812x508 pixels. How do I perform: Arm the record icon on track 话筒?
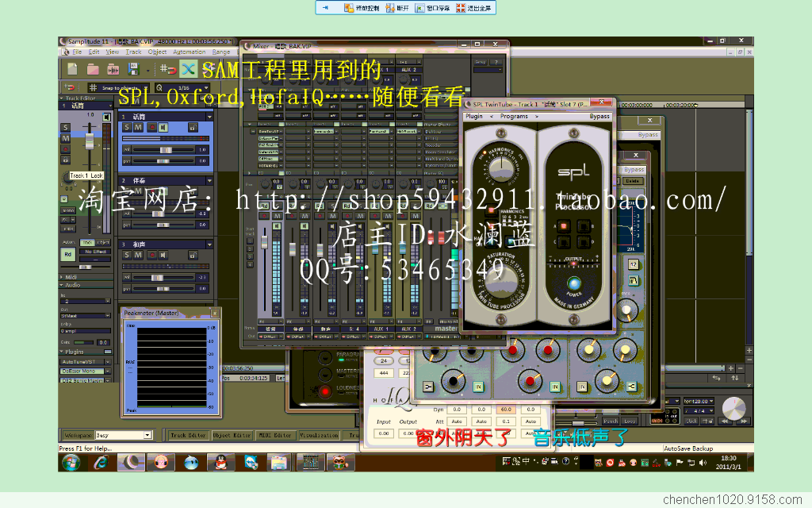tap(153, 127)
